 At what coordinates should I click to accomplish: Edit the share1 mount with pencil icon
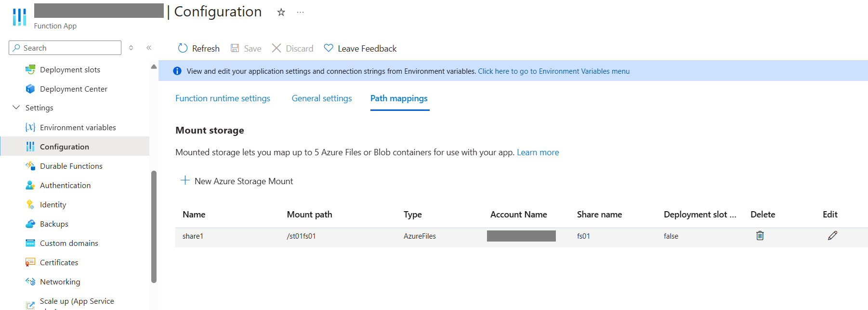tap(832, 236)
